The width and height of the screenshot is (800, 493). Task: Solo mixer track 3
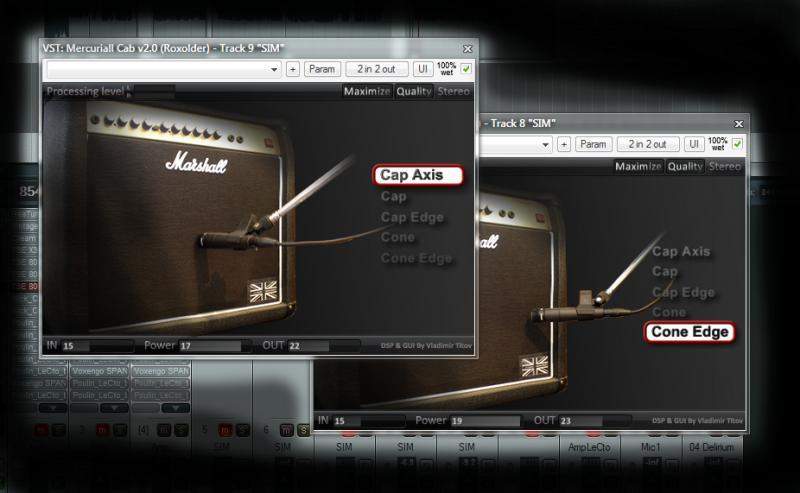[120, 430]
